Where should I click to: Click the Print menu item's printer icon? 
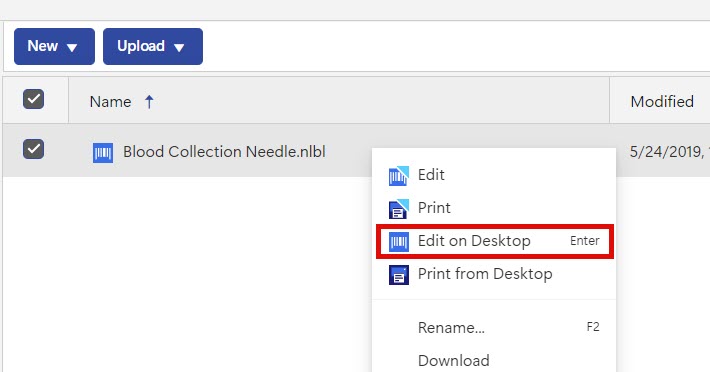coord(398,209)
